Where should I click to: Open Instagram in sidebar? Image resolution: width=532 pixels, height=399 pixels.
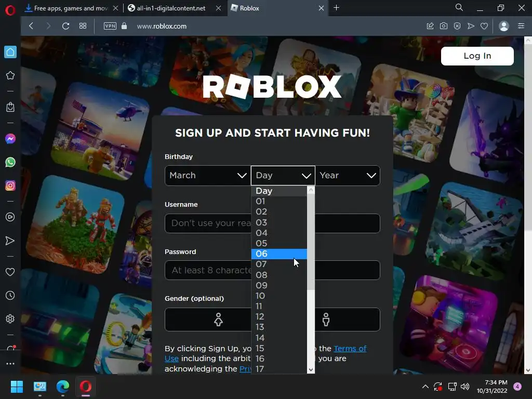point(10,185)
